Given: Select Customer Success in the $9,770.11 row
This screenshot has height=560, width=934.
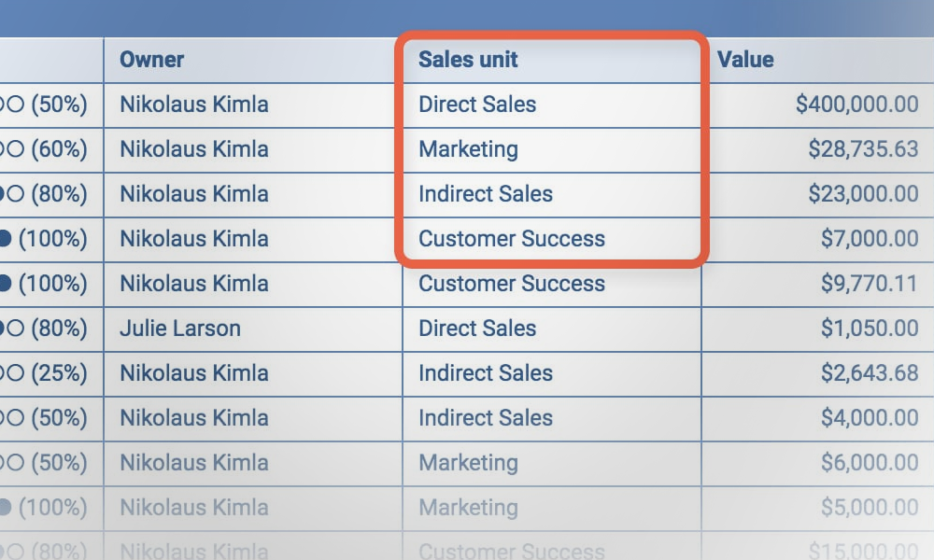Looking at the screenshot, I should click(x=512, y=284).
